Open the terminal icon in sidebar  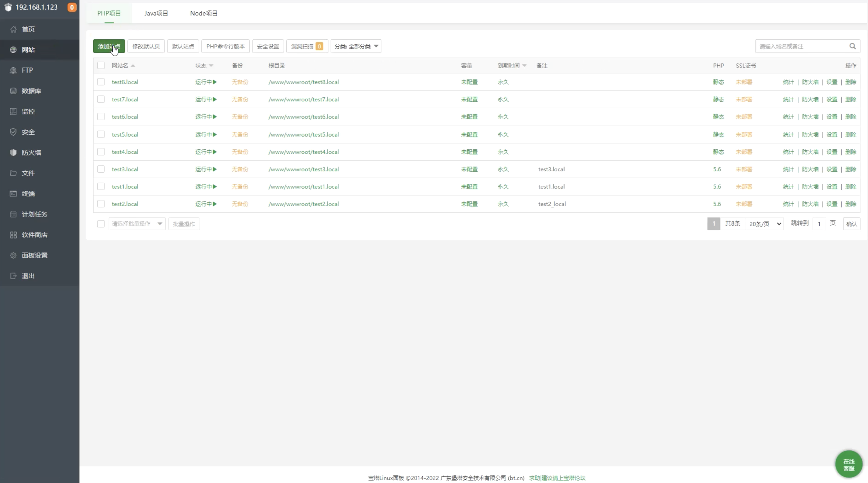pyautogui.click(x=13, y=194)
